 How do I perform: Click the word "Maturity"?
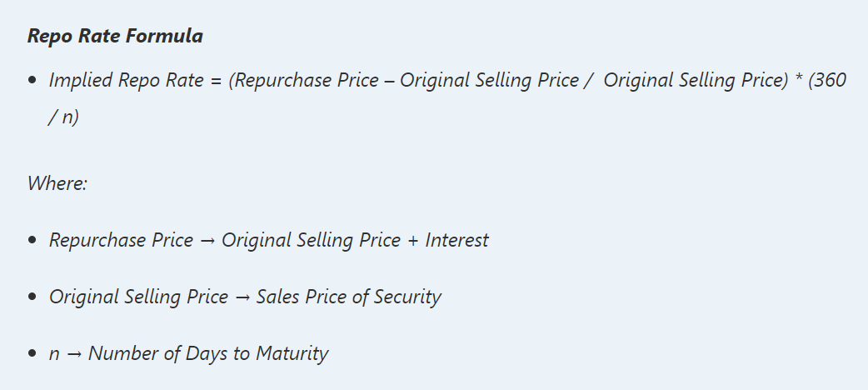[293, 354]
